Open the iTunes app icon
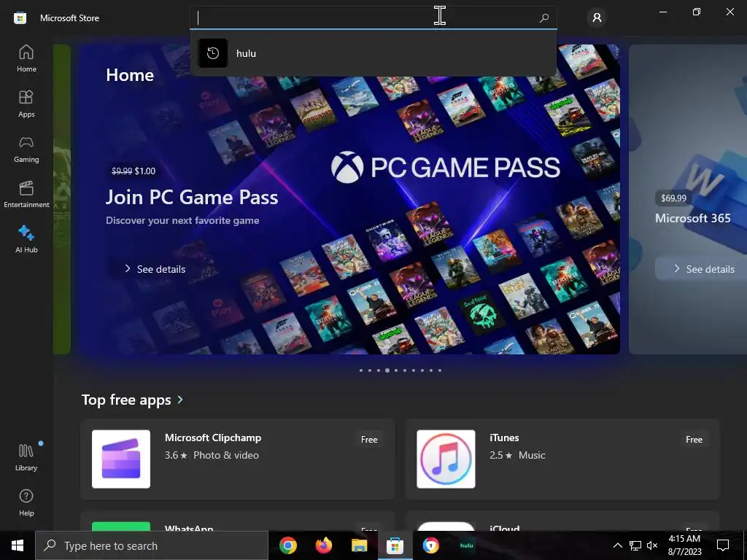The height and width of the screenshot is (560, 747). (x=446, y=459)
